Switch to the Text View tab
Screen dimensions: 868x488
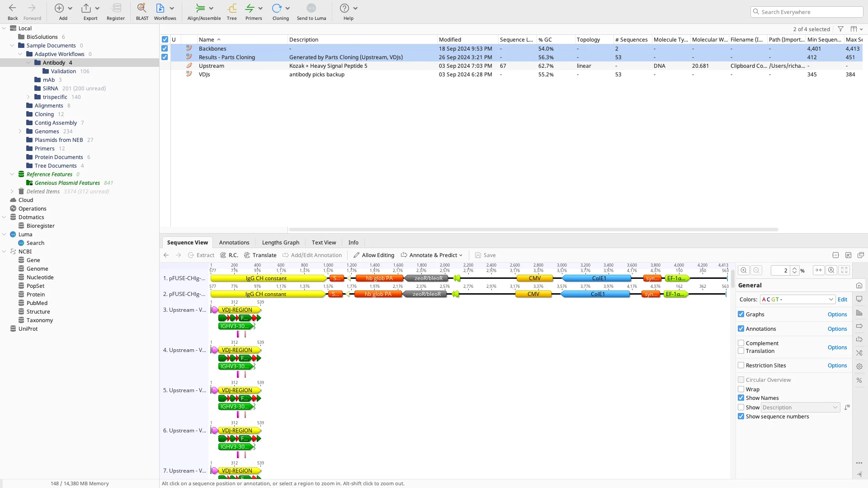(324, 242)
